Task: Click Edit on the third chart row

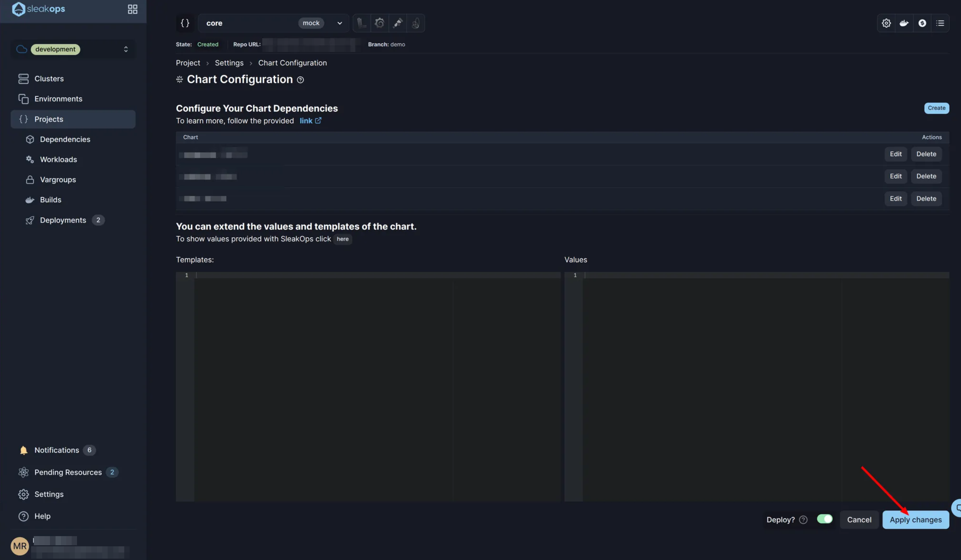Action: 896,199
